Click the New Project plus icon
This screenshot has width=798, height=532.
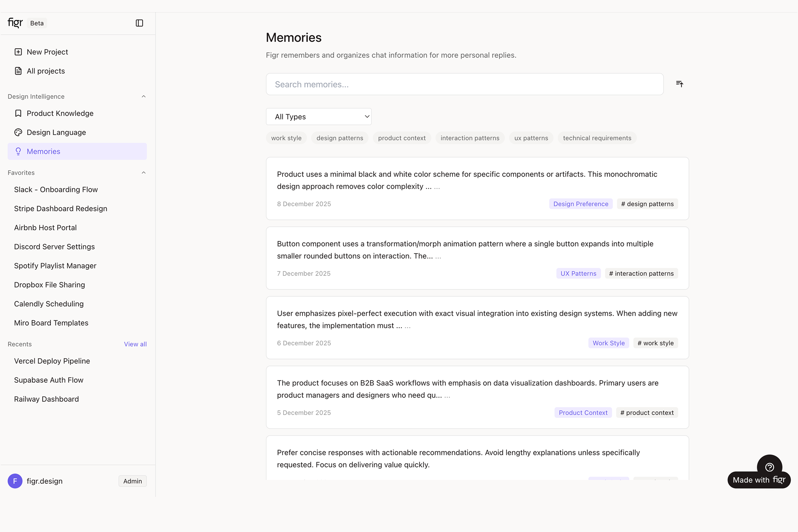[x=18, y=52]
